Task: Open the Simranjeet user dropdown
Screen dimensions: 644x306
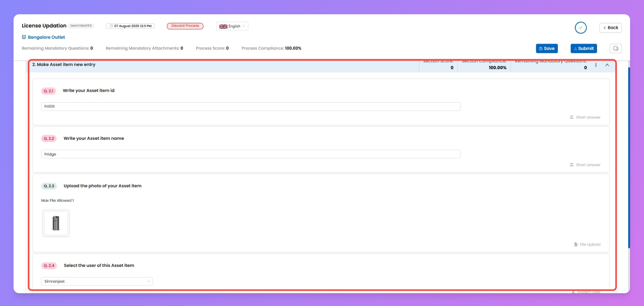Action: pos(97,281)
